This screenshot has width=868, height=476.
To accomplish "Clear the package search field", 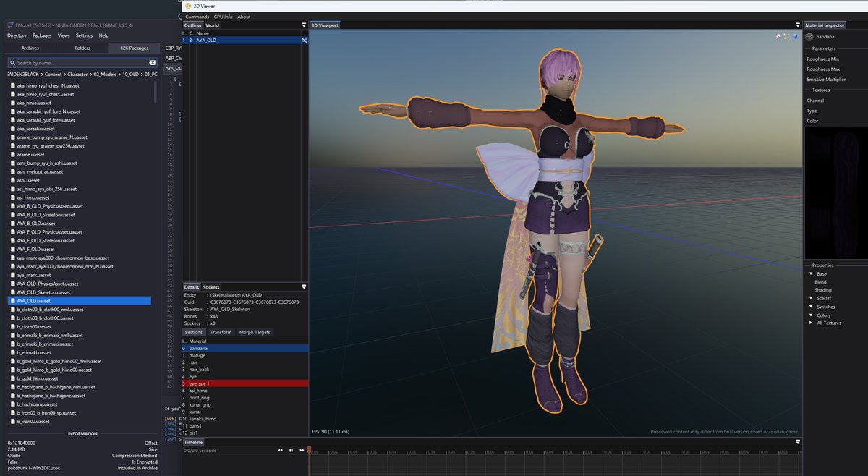I will tap(152, 63).
